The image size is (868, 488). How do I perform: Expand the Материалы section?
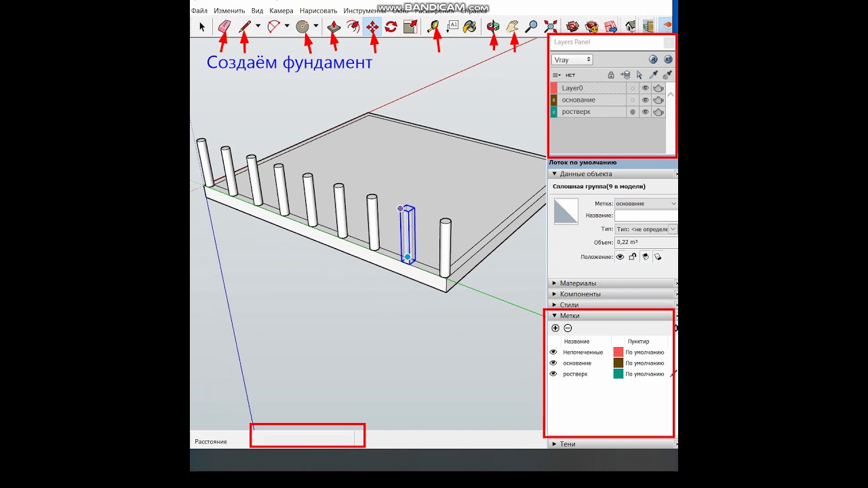[555, 283]
